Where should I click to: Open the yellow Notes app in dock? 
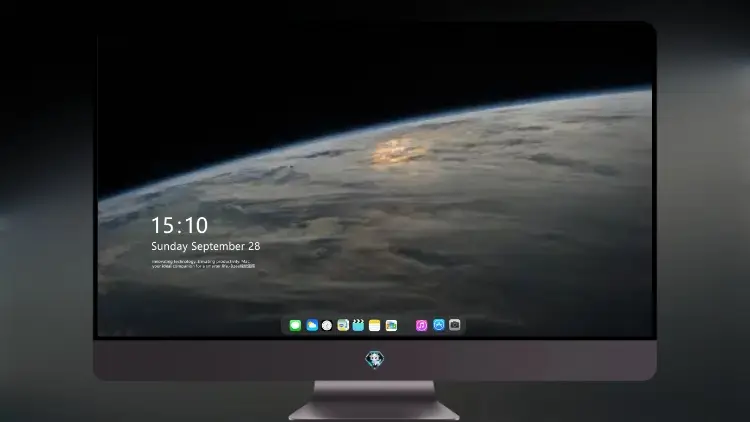[x=375, y=325]
